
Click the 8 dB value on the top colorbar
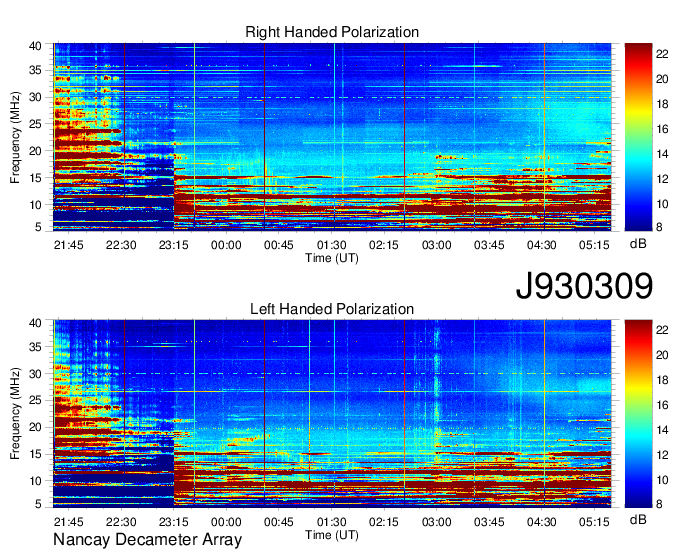click(659, 227)
